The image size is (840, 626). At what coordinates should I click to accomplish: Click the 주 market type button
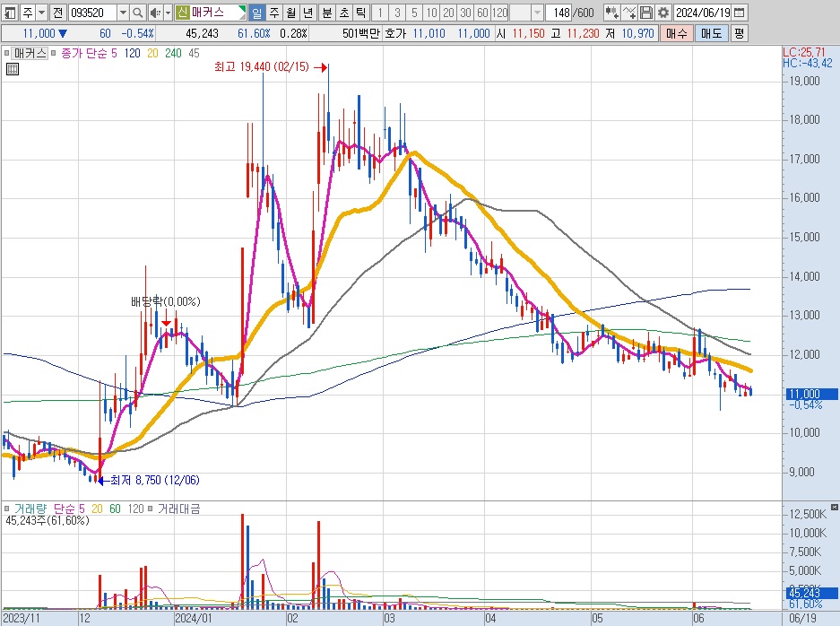coord(27,13)
